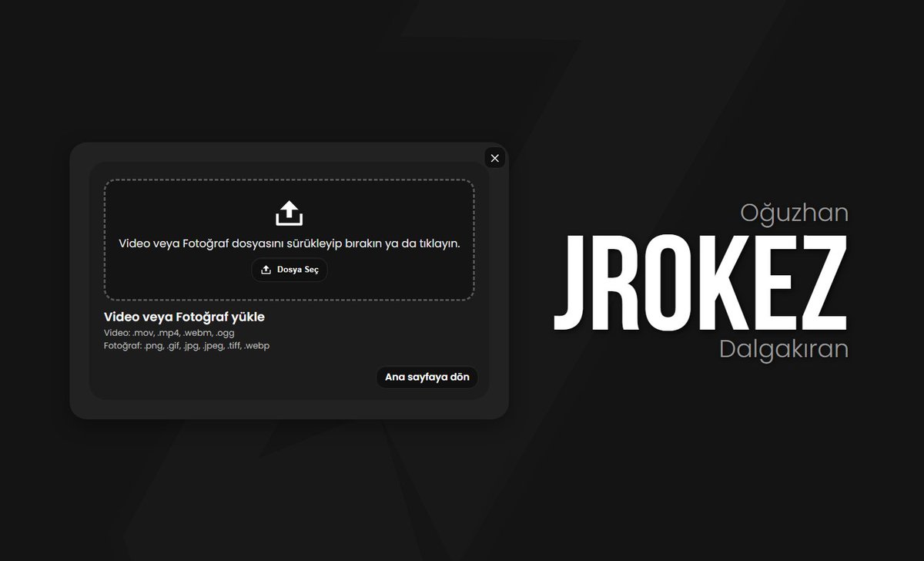Click the supported photo formats line
The image size is (924, 561).
(x=187, y=345)
